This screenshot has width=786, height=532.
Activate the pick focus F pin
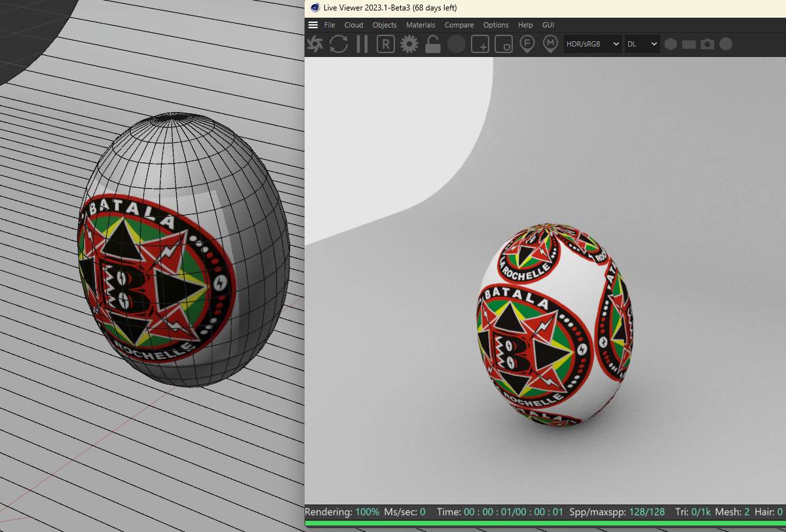pyautogui.click(x=527, y=44)
